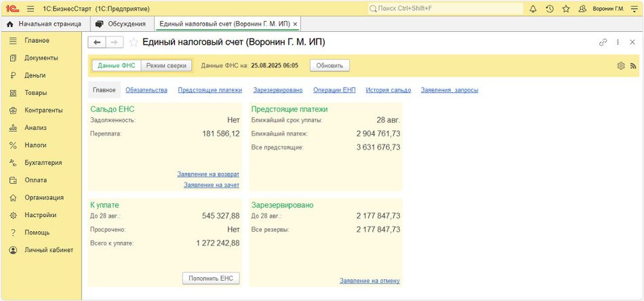644x301 pixels.
Task: Click the Налоги percent icon
Action: [13, 145]
